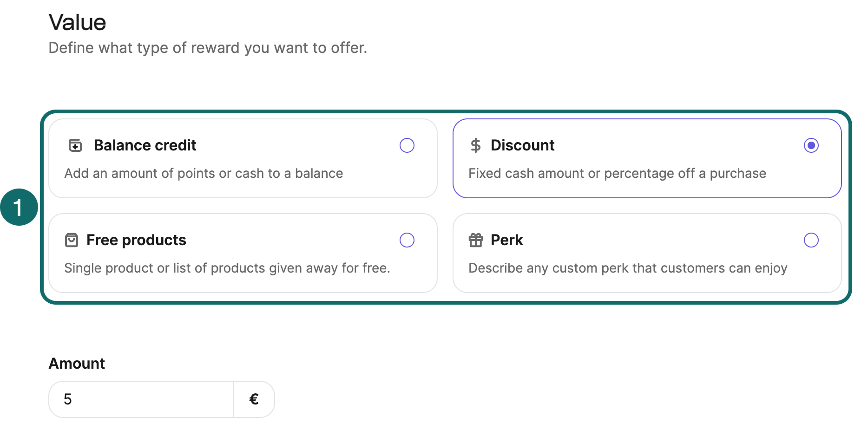Click the Balance credit label text

click(x=145, y=145)
